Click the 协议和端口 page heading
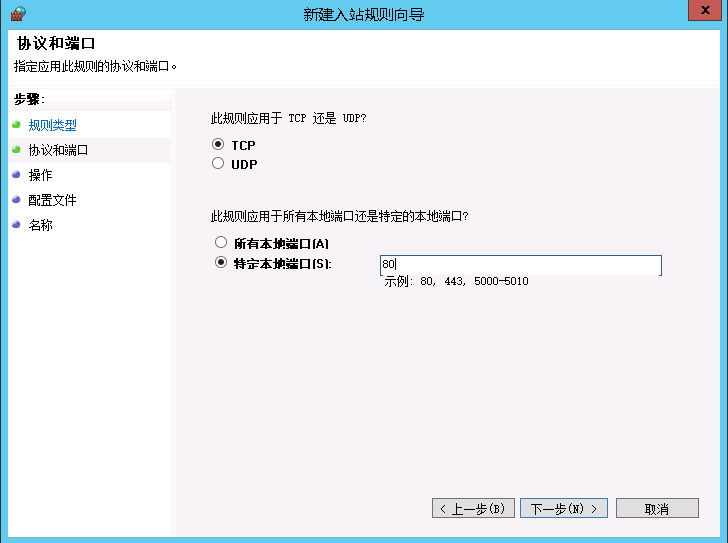728x543 pixels. tap(56, 43)
